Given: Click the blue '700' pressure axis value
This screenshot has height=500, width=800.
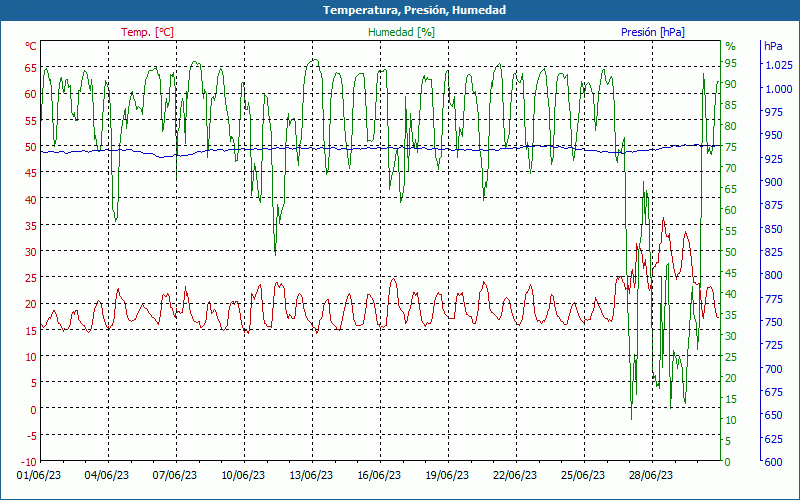Looking at the screenshot, I should coord(773,368).
